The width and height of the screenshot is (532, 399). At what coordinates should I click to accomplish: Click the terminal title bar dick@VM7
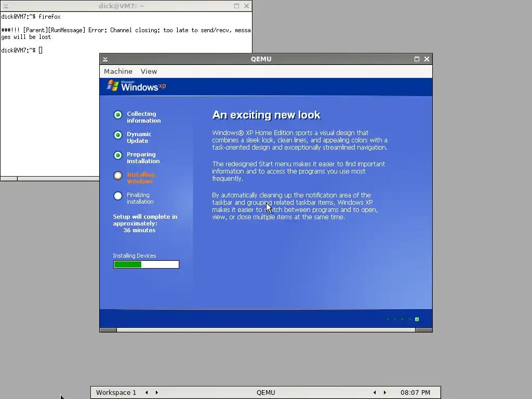121,6
